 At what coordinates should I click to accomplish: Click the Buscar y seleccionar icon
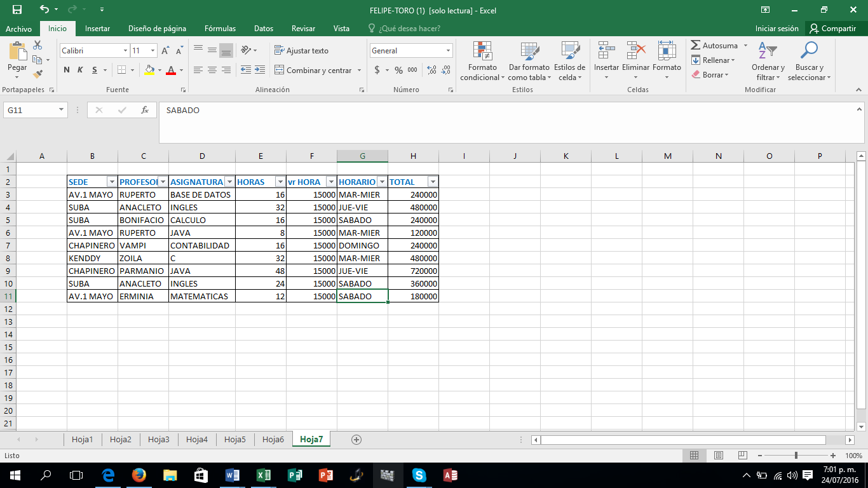pyautogui.click(x=808, y=62)
